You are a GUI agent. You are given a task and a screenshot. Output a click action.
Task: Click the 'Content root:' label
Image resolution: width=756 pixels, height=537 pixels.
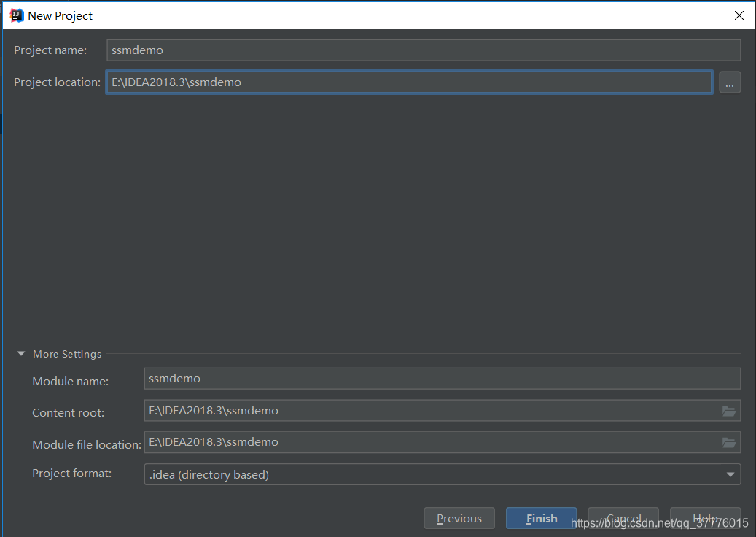tap(68, 412)
